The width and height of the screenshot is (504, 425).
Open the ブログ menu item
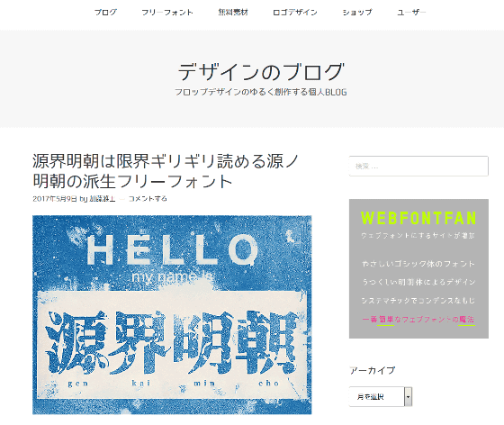105,13
